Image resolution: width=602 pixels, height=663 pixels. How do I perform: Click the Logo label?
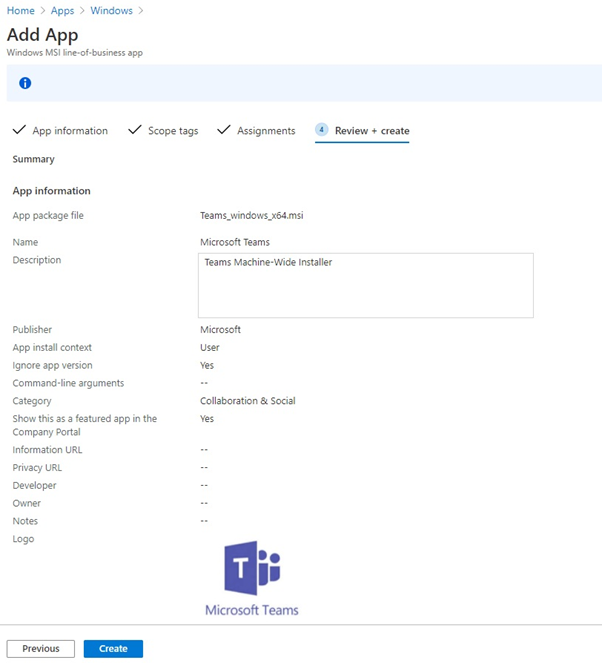tap(23, 539)
